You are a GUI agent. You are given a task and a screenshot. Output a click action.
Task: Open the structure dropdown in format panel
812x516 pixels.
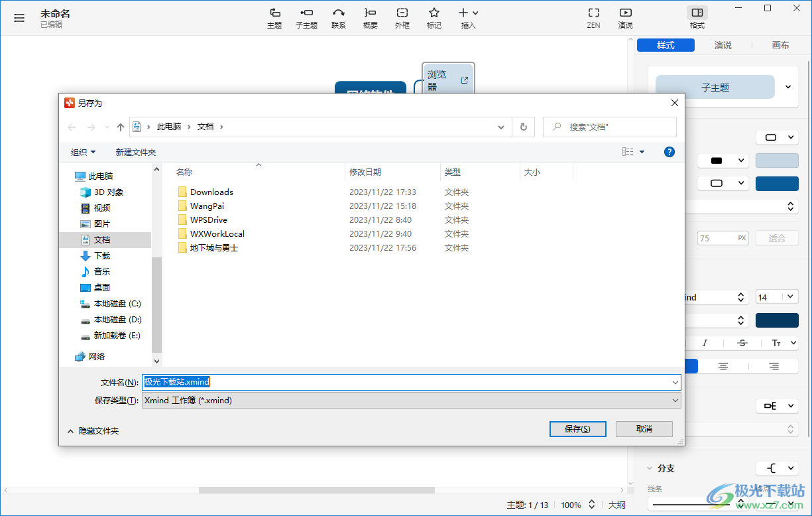[778, 406]
